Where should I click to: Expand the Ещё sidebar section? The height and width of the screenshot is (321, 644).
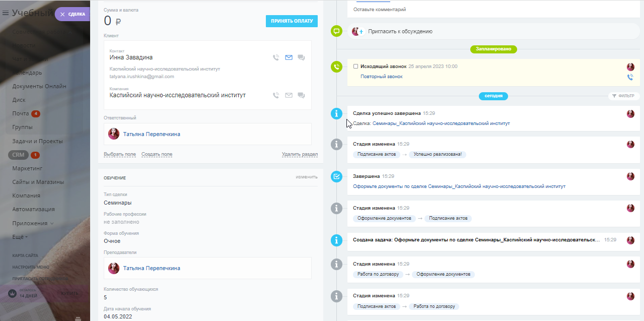pyautogui.click(x=20, y=236)
